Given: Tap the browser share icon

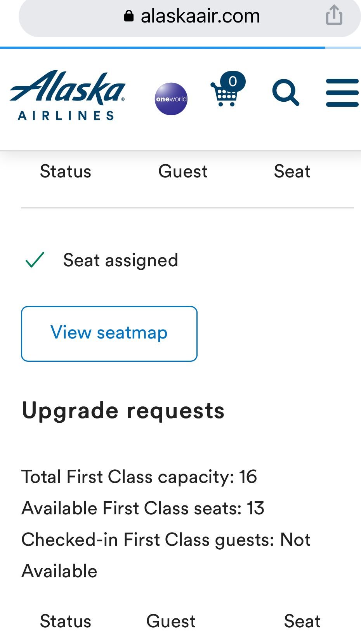Looking at the screenshot, I should coord(334,16).
